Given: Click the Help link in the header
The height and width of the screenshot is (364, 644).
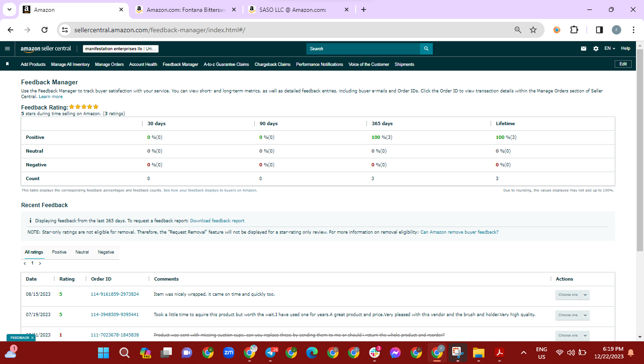Looking at the screenshot, I should (x=626, y=48).
